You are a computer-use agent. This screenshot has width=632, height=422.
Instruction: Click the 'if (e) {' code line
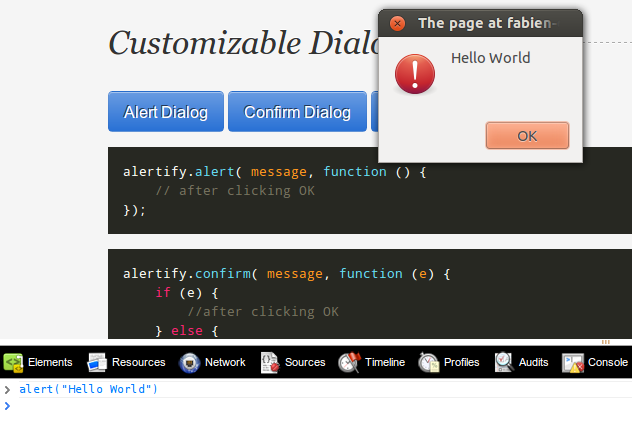coord(187,293)
